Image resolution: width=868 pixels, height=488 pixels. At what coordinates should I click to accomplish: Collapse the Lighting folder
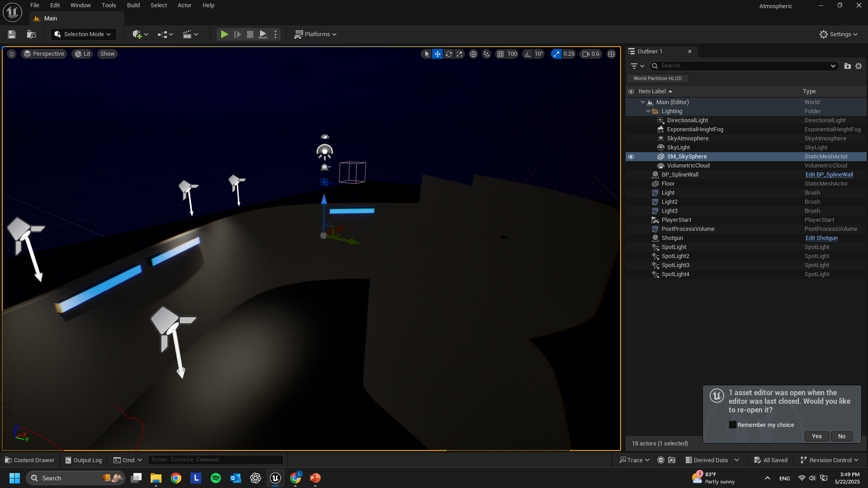tap(648, 111)
